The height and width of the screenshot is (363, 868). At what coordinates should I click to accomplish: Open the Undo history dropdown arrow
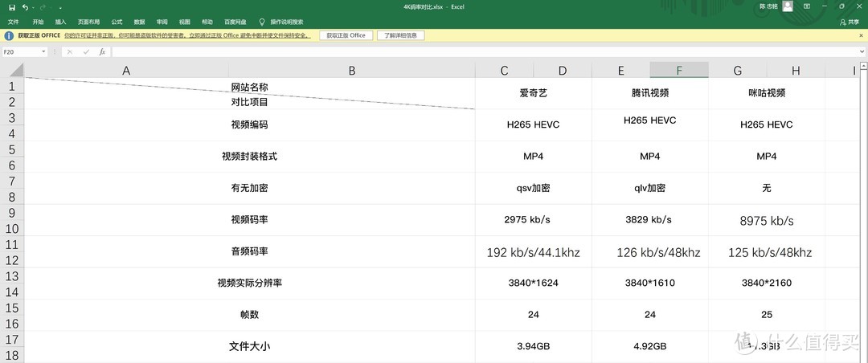pos(33,8)
